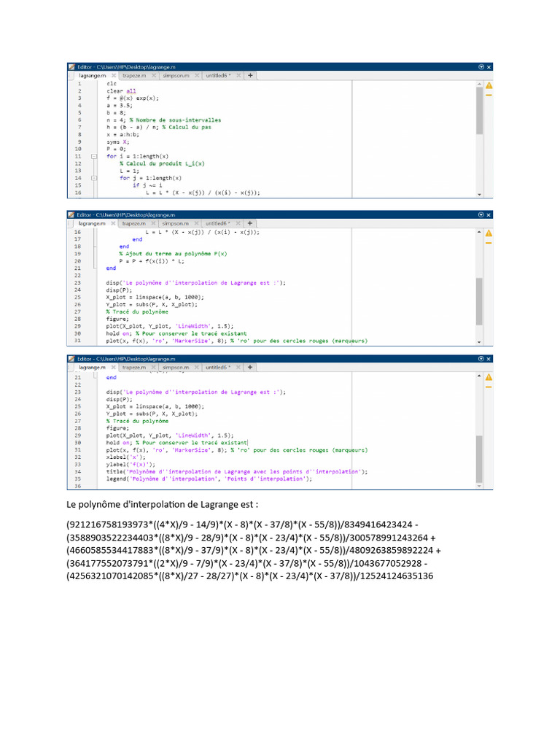Image resolution: width=560 pixels, height=747 pixels.
Task: Open the editor actions dropdown in the middle title bar
Action: [481, 214]
